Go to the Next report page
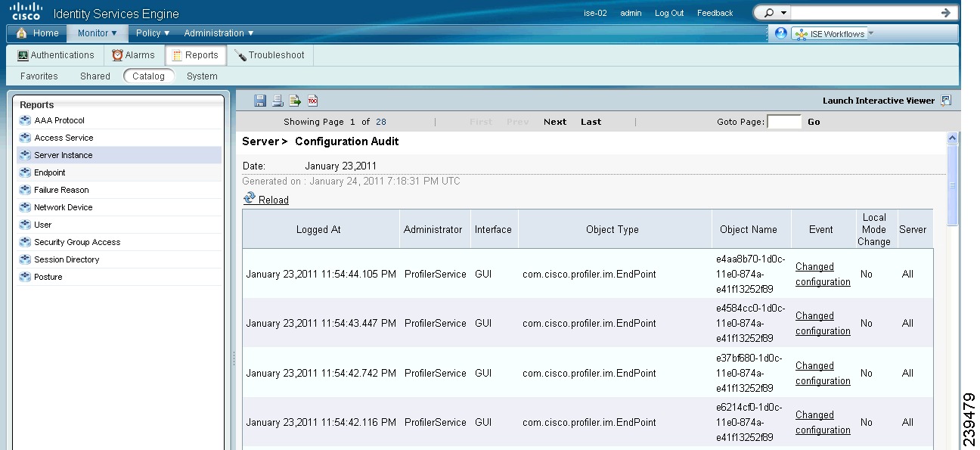The image size is (980, 450). (555, 122)
